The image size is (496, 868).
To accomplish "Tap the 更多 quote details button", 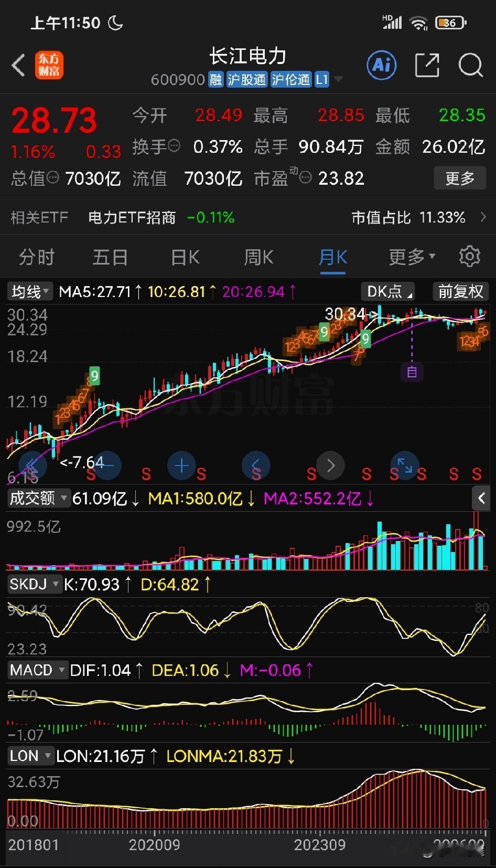I will (460, 178).
